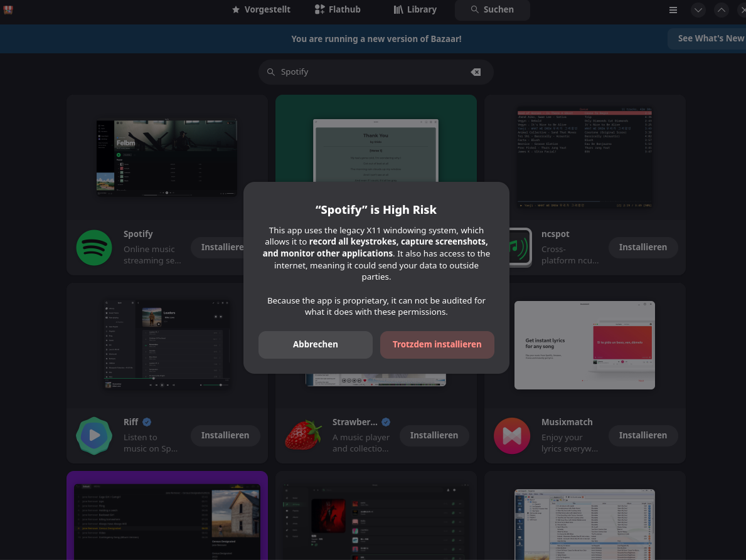Click Strawberry verified badge
The image size is (746, 560).
pyautogui.click(x=386, y=422)
